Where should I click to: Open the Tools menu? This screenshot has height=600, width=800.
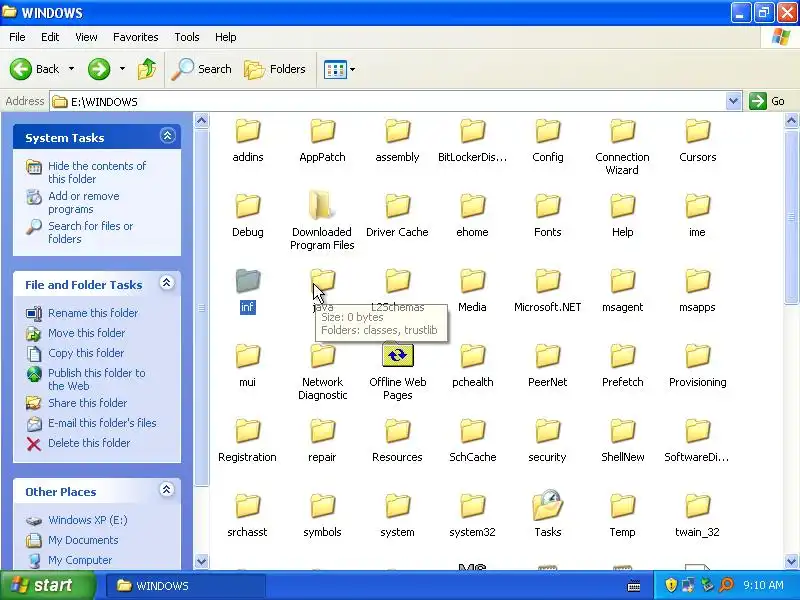tap(187, 37)
